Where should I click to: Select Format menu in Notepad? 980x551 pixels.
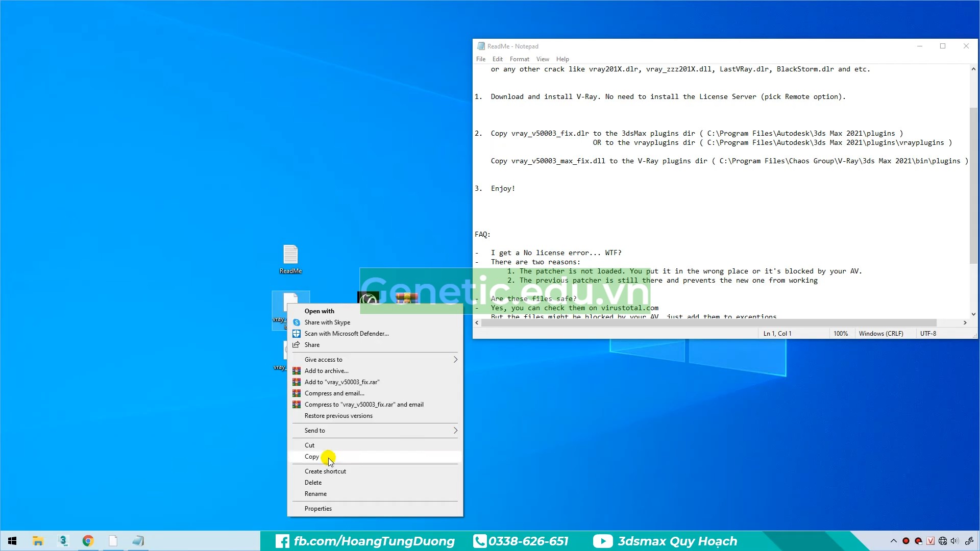point(520,59)
